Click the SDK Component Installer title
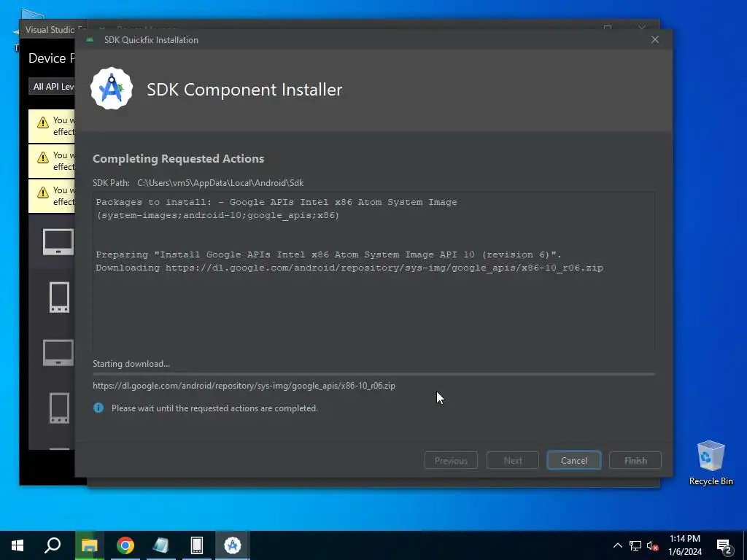Image resolution: width=747 pixels, height=560 pixels. point(244,90)
